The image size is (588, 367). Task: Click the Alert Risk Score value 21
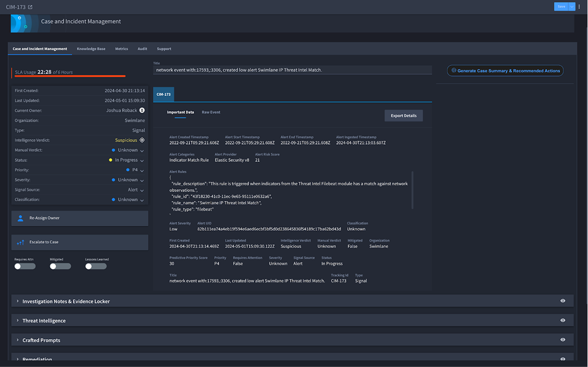257,160
